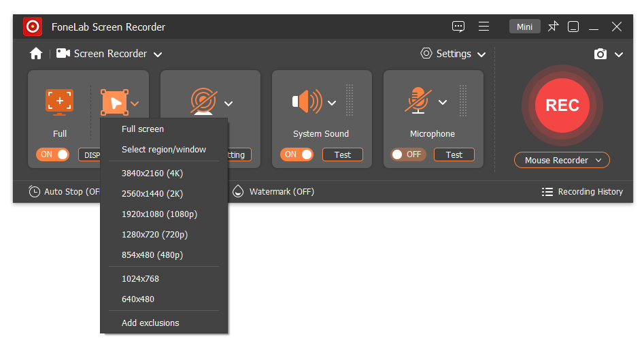The height and width of the screenshot is (345, 644).
Task: Click the Microphone caption
Action: tap(432, 133)
